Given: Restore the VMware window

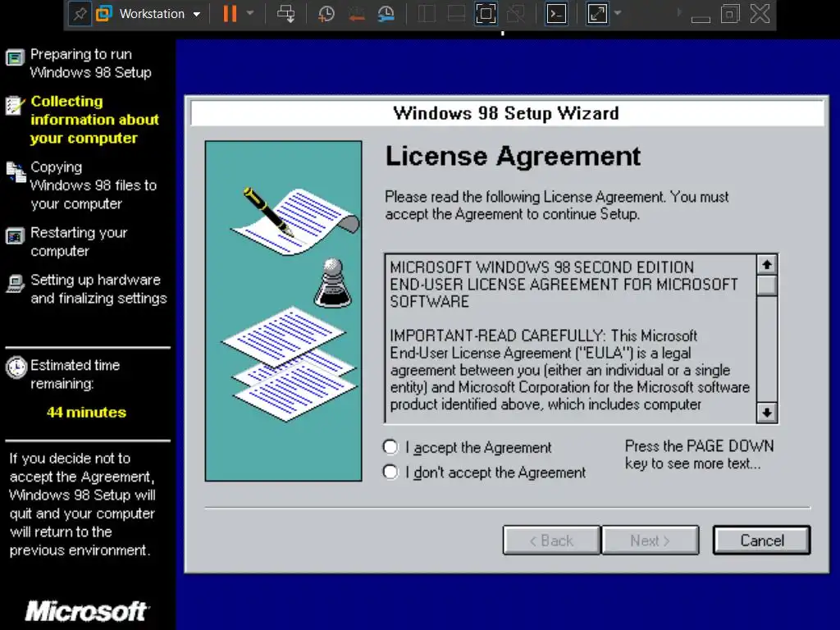Looking at the screenshot, I should [x=729, y=14].
